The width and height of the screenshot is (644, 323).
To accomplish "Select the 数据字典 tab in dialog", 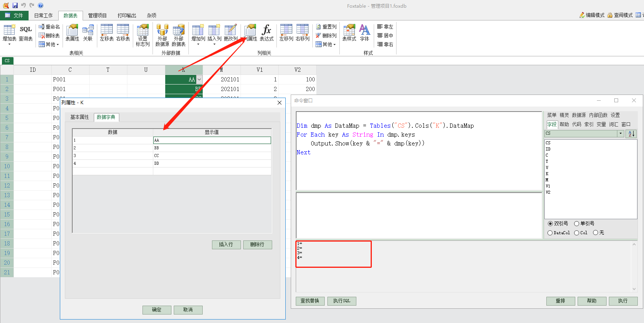I will (x=106, y=117).
